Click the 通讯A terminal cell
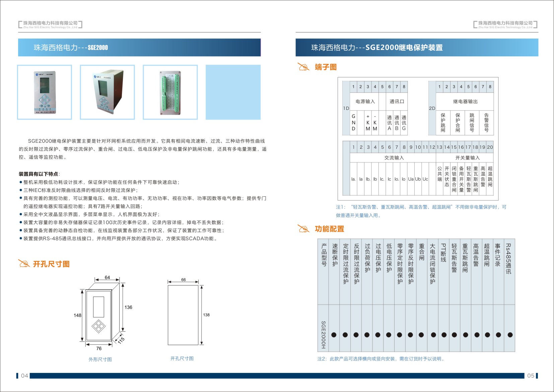The image size is (554, 392). click(390, 123)
